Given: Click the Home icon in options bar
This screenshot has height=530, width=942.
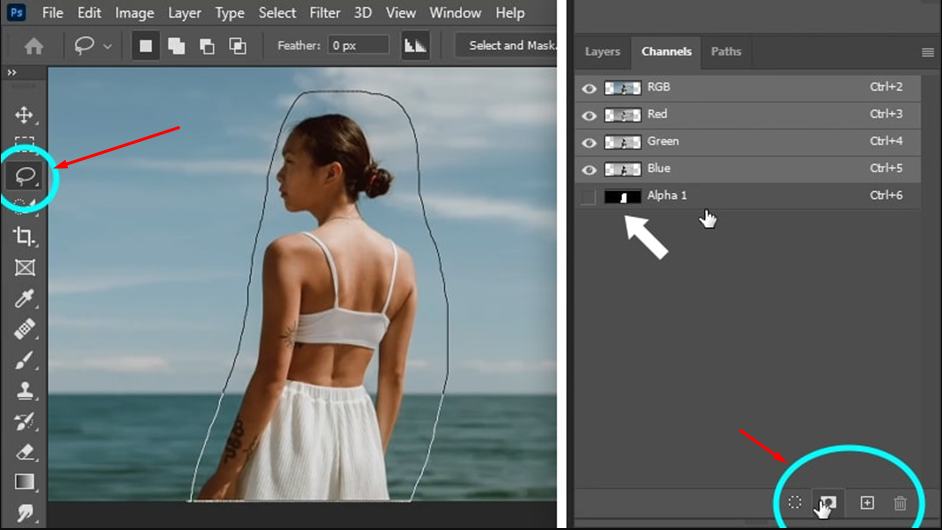Looking at the screenshot, I should [x=34, y=46].
